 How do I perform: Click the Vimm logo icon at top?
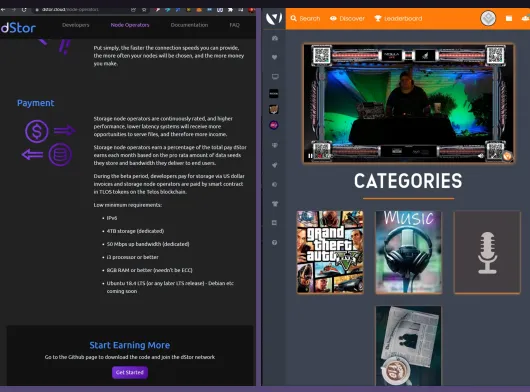(x=274, y=18)
